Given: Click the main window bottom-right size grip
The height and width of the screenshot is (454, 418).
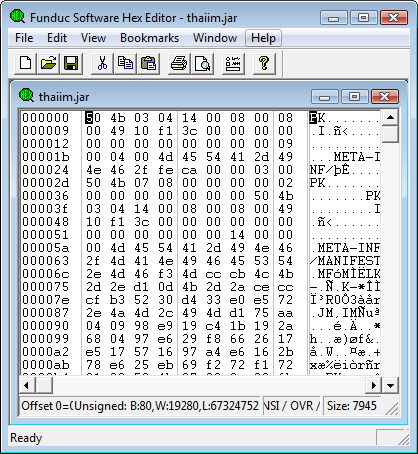Looking at the screenshot, I should click(x=403, y=439).
